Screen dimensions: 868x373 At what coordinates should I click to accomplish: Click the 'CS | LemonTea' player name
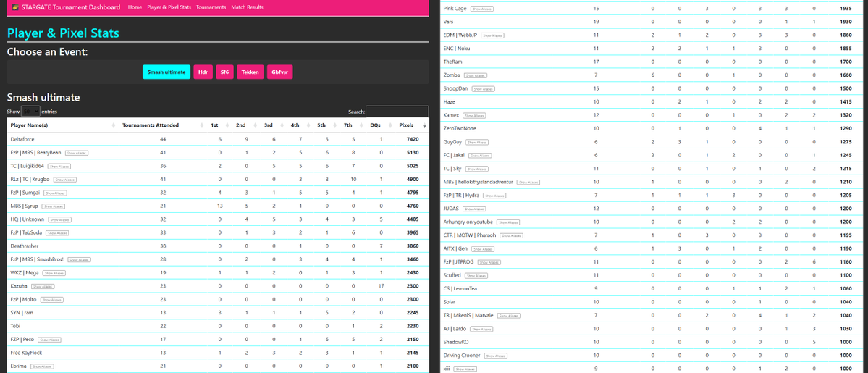click(460, 288)
